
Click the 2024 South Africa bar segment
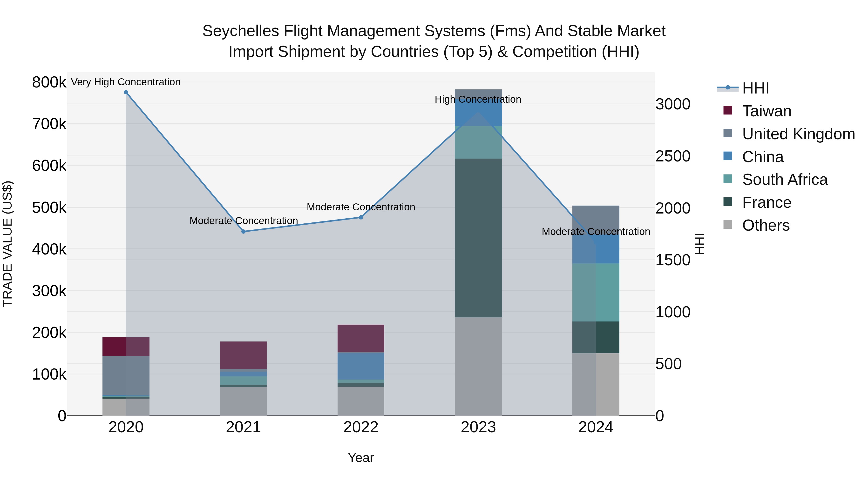(596, 293)
